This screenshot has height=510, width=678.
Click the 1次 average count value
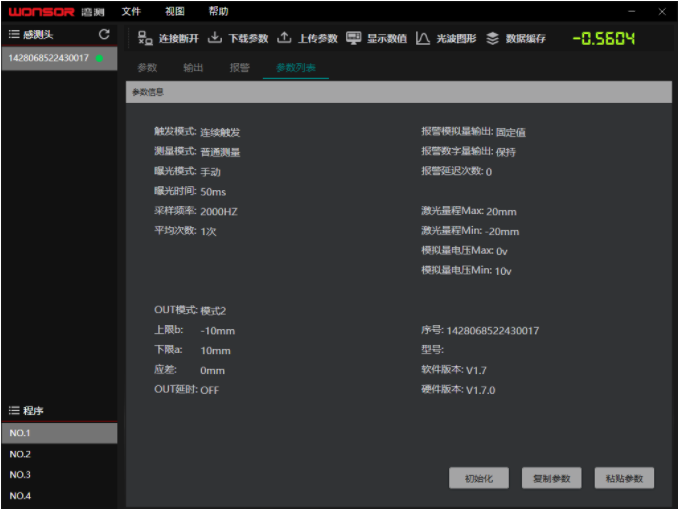click(x=208, y=231)
